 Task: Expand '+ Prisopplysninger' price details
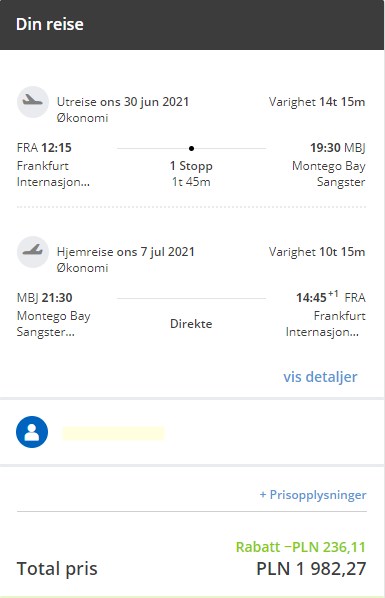pos(313,495)
